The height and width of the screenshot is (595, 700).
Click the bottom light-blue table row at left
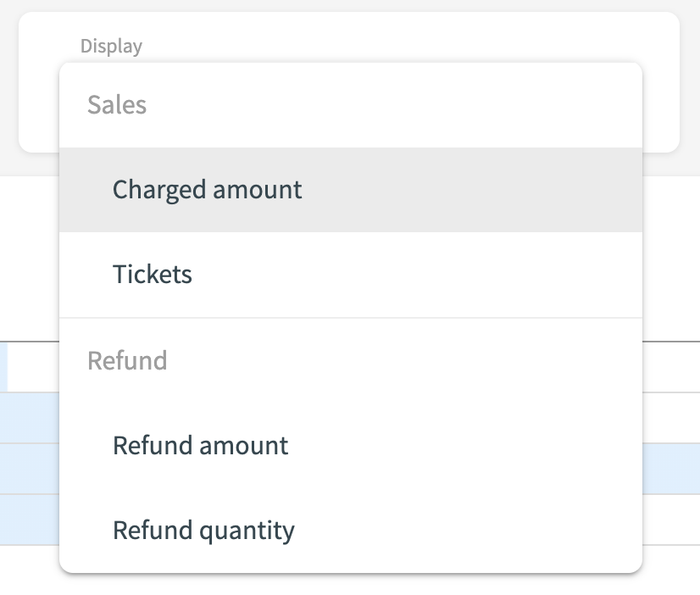pos(29,519)
